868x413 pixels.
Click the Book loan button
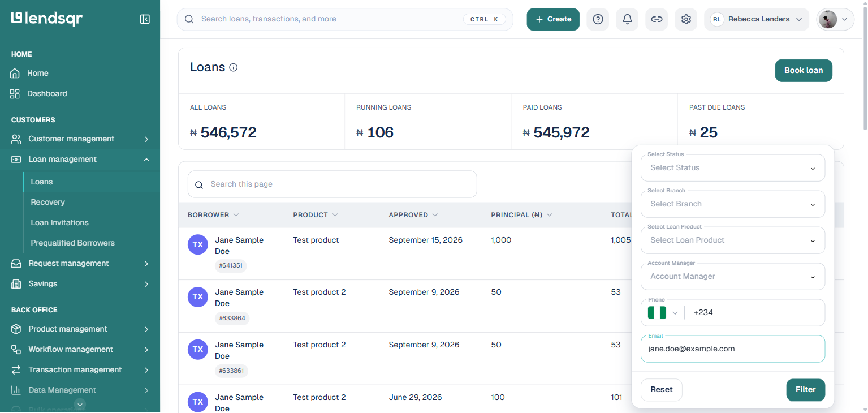pyautogui.click(x=804, y=71)
